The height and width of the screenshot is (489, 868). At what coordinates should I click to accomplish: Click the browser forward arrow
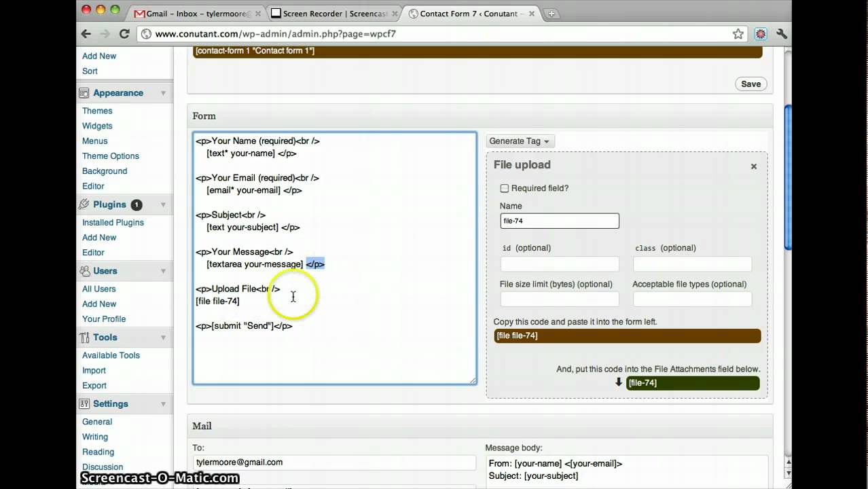click(105, 33)
